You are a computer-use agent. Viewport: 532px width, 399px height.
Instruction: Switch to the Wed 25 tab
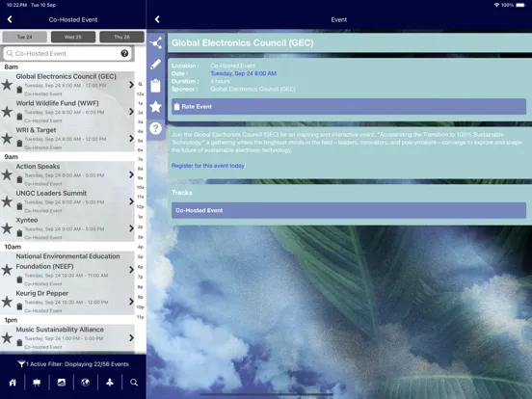[x=73, y=37]
